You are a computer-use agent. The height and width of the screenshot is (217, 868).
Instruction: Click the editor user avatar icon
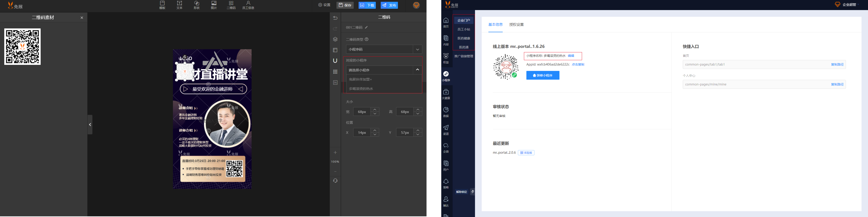click(416, 5)
